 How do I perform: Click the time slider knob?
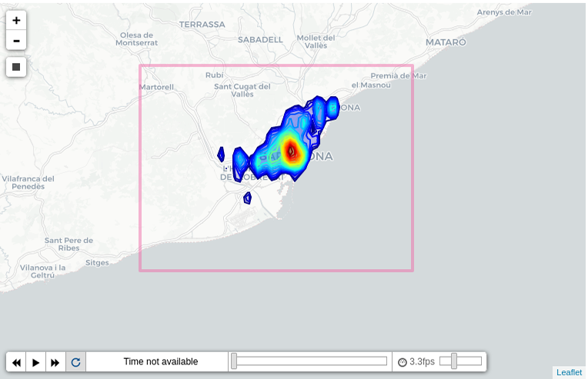[x=234, y=361]
